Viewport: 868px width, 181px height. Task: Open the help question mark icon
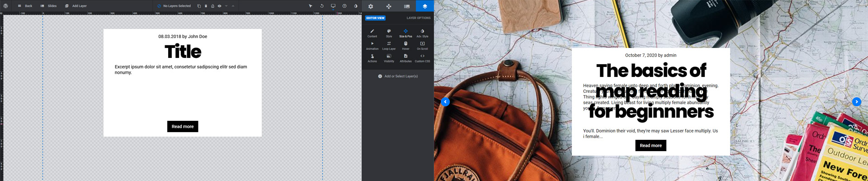[x=344, y=6]
